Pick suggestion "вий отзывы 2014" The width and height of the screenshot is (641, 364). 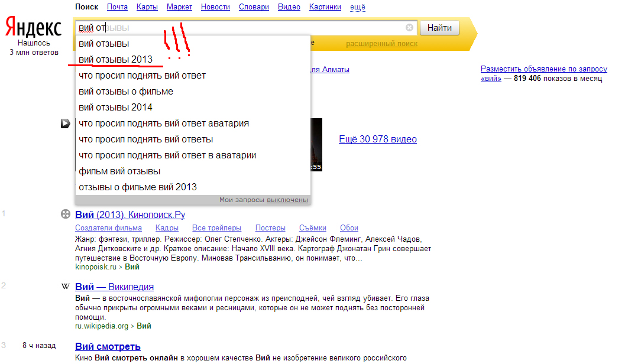point(193,108)
